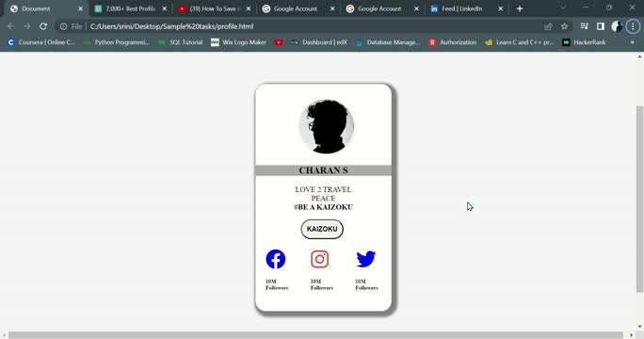Click 10M Followers under Facebook
Viewport: 644px width, 339px height.
coord(277,284)
